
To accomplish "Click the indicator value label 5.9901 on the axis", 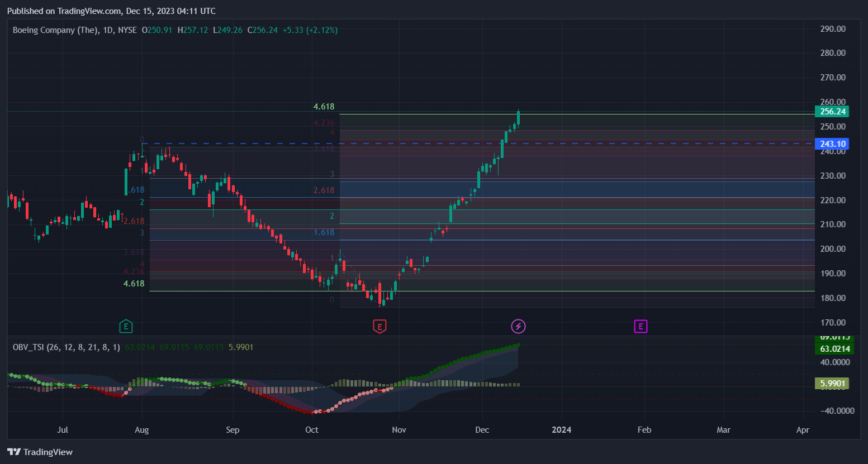I will click(832, 384).
